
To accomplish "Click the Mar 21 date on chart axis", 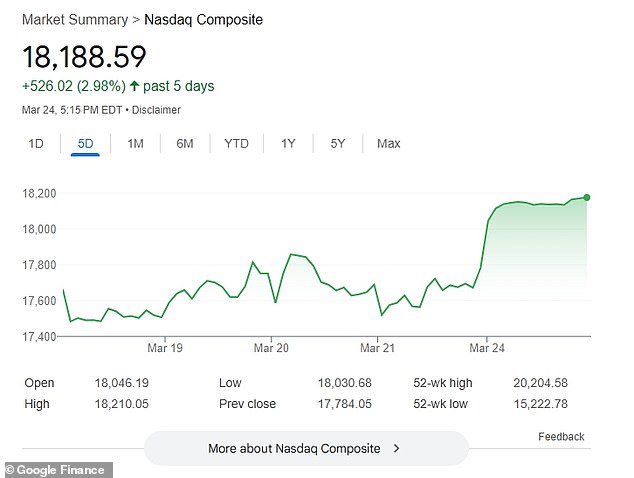I will pyautogui.click(x=377, y=348).
